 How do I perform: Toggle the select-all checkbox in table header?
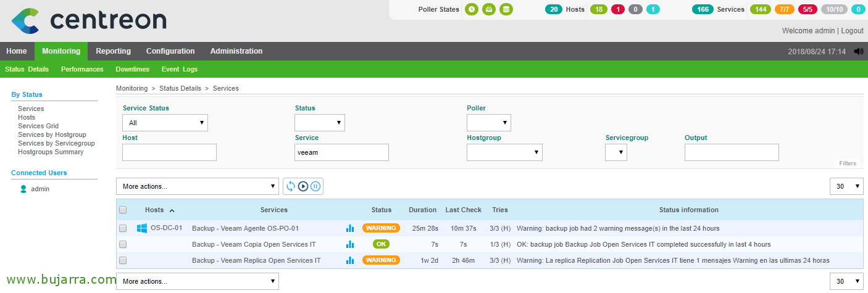[x=123, y=210]
